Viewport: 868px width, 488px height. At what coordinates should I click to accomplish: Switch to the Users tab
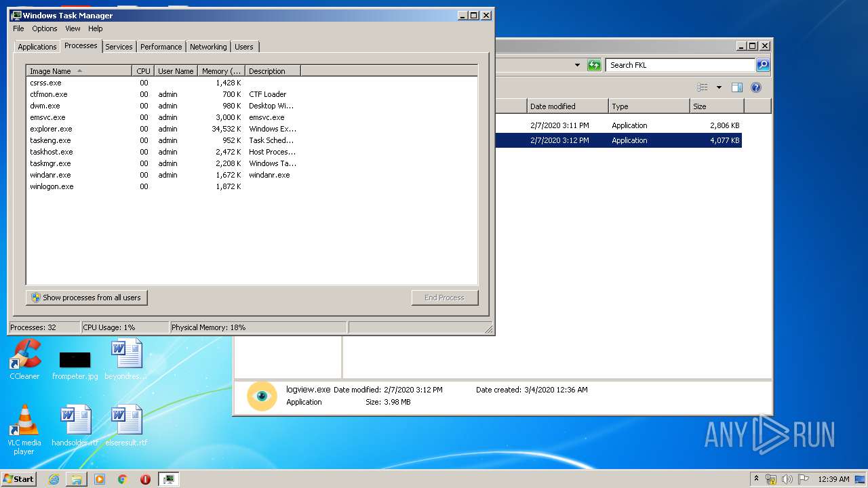(244, 47)
